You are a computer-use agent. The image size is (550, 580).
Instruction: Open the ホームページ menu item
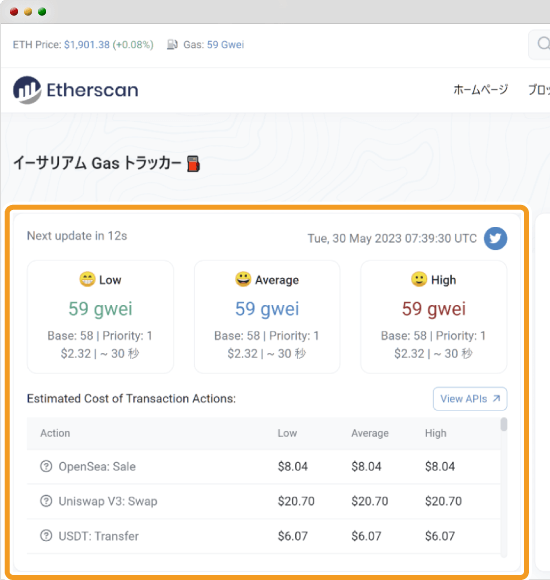(x=480, y=90)
